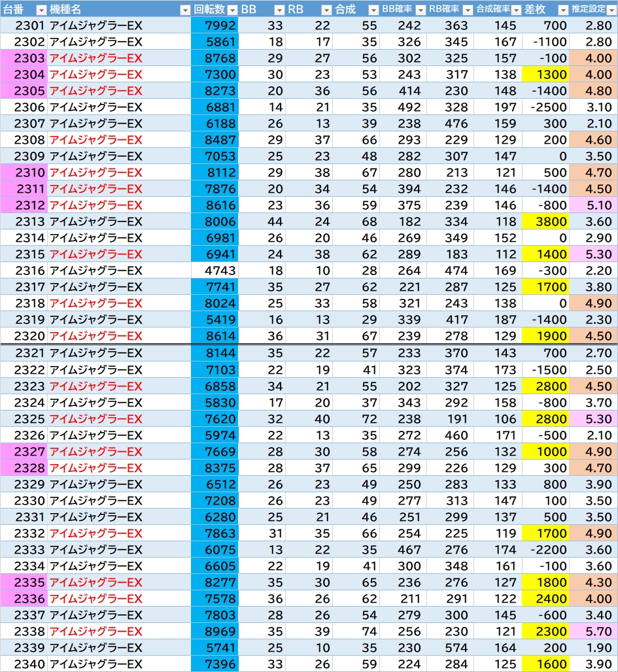Select pink-highlighted machine number 2327
Image resolution: width=618 pixels, height=672 pixels.
click(24, 452)
